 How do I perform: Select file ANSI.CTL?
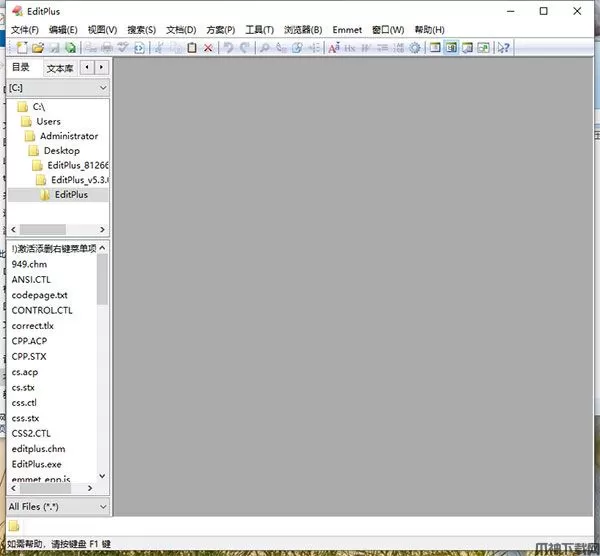(x=31, y=279)
